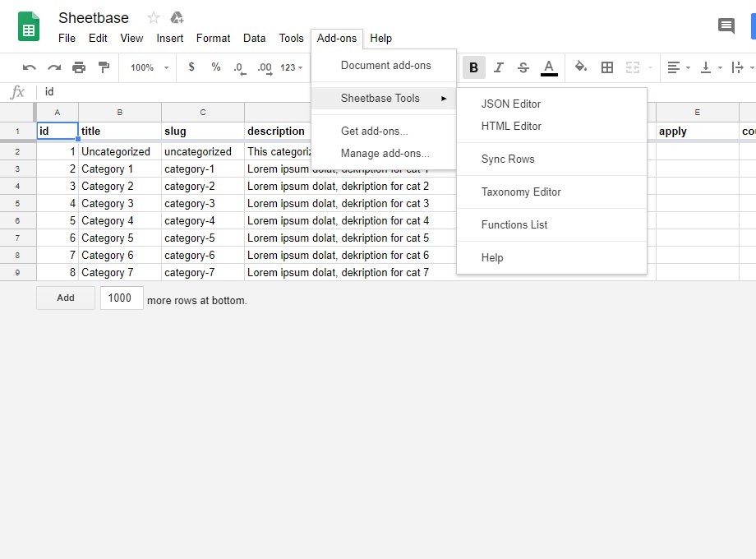Image resolution: width=756 pixels, height=559 pixels.
Task: Open the Taxonomy Editor
Action: point(551,192)
